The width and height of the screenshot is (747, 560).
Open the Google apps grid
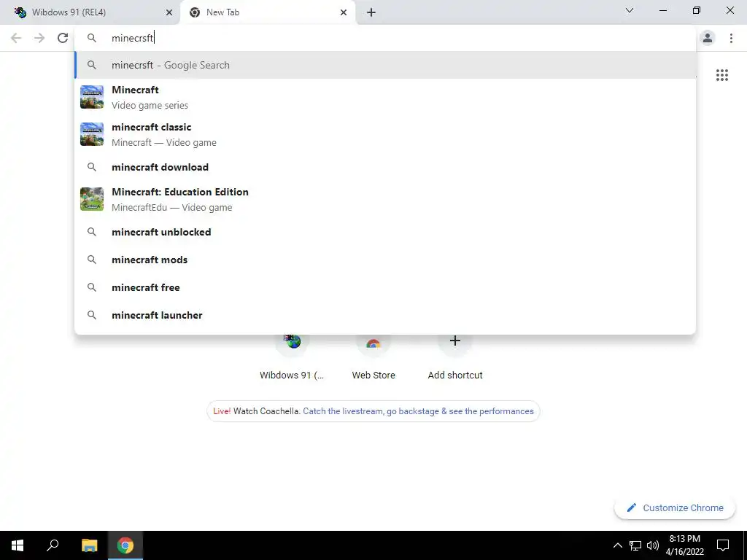click(x=722, y=75)
